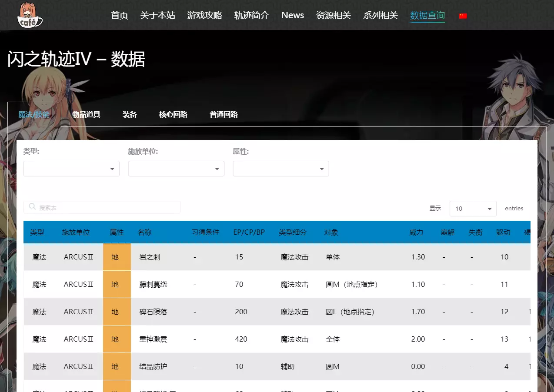Click the 岩之刺 name cell

[x=150, y=257]
